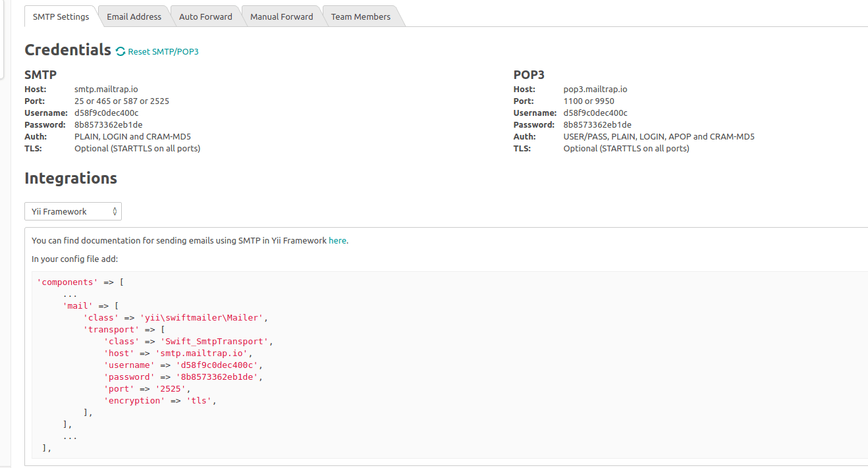Click POP3 auth 'USER/PASS, PLAIN, LOGIN, APOP' value
The width and height of the screenshot is (868, 468).
pos(659,136)
